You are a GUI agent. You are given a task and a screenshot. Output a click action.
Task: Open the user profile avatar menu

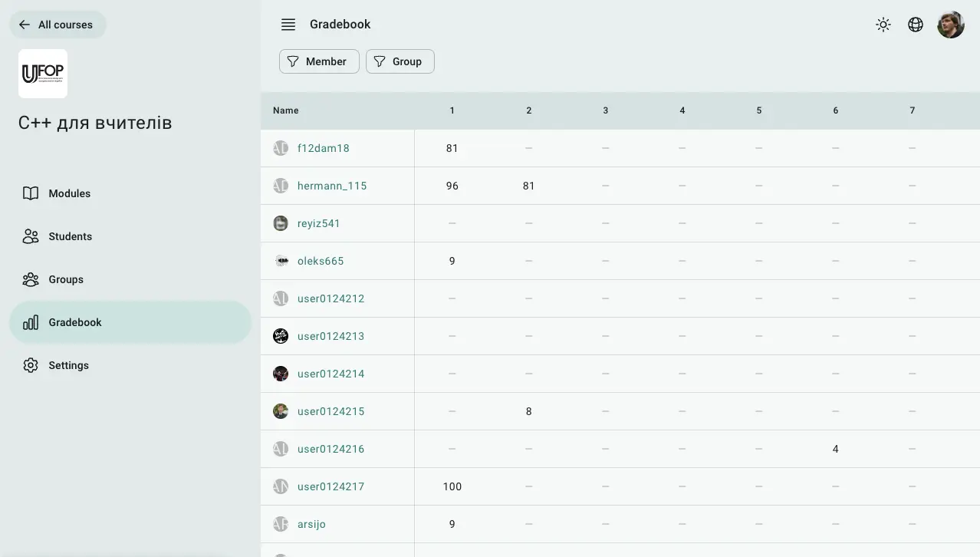click(x=951, y=25)
